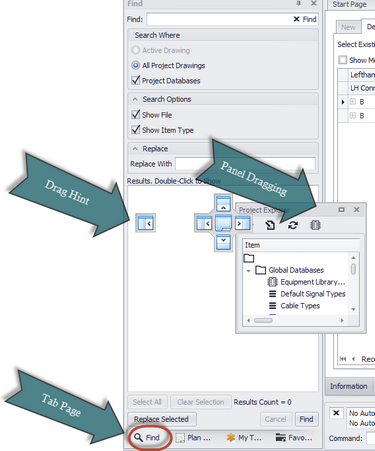Toggle the Show M... checkbox on Start Page
The image size is (375, 451).
click(x=343, y=60)
